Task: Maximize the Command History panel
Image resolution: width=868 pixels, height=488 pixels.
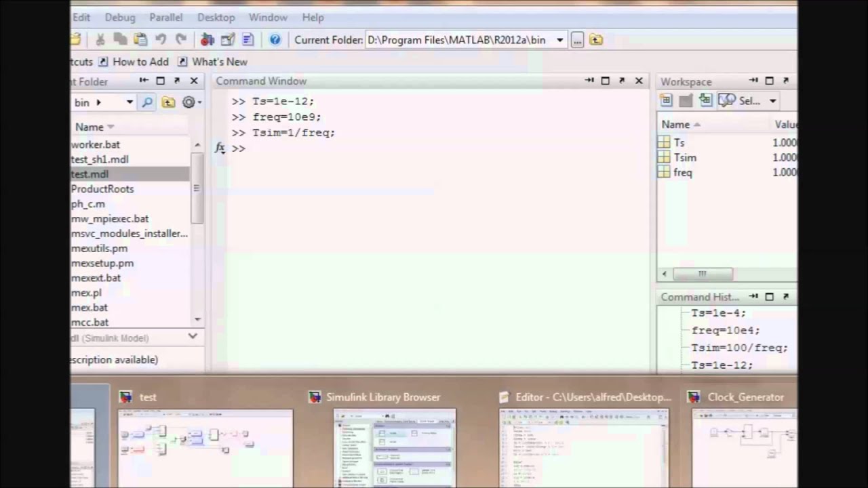Action: [x=770, y=296]
